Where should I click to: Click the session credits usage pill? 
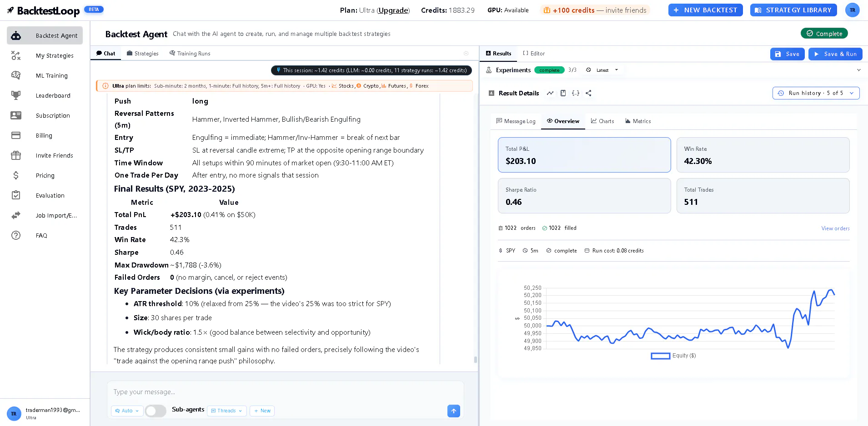371,70
